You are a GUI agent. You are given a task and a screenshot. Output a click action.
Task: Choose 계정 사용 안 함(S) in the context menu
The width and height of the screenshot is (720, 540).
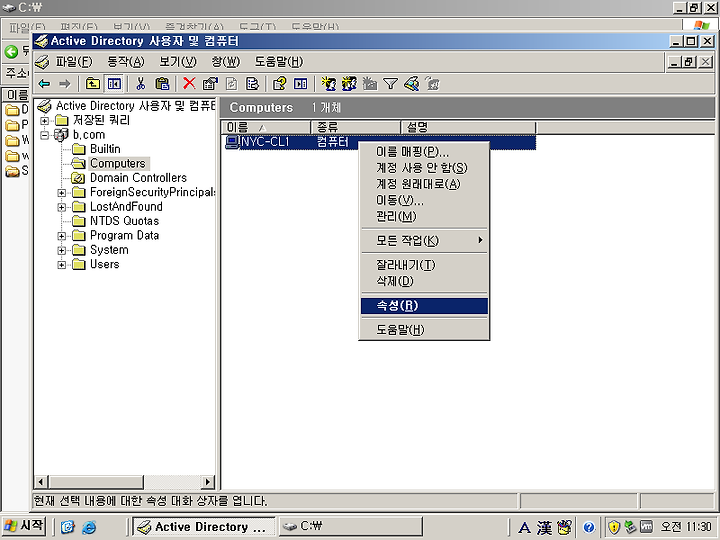(424, 168)
